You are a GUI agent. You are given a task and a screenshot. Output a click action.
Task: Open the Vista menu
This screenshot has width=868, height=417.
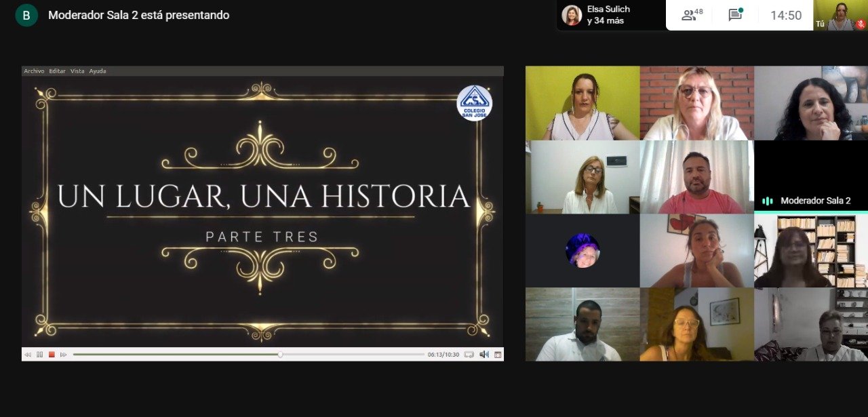point(77,71)
